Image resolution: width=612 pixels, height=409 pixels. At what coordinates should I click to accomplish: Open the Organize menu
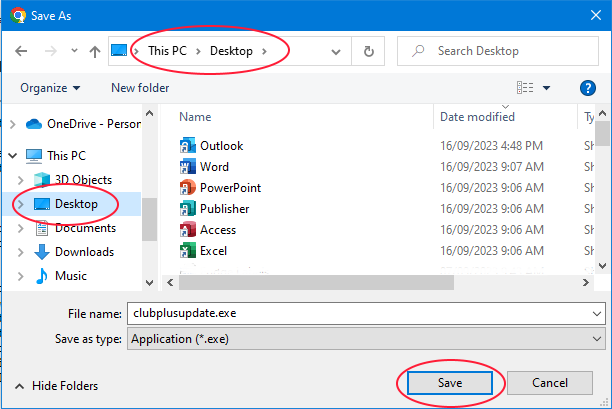tap(50, 88)
